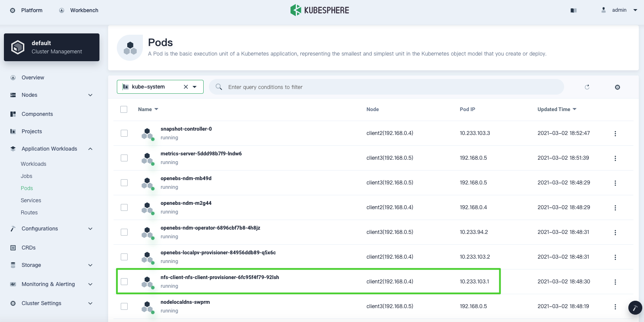Open column settings gear icon
The height and width of the screenshot is (322, 644).
point(617,87)
